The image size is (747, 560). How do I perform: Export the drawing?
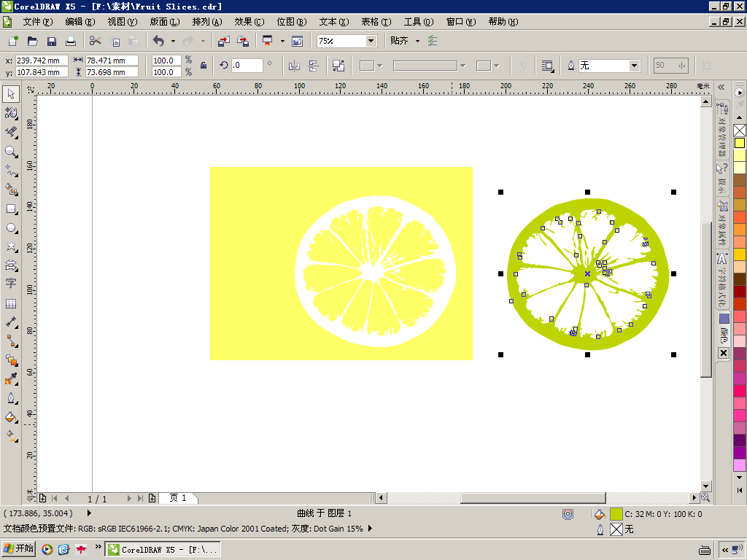point(242,41)
